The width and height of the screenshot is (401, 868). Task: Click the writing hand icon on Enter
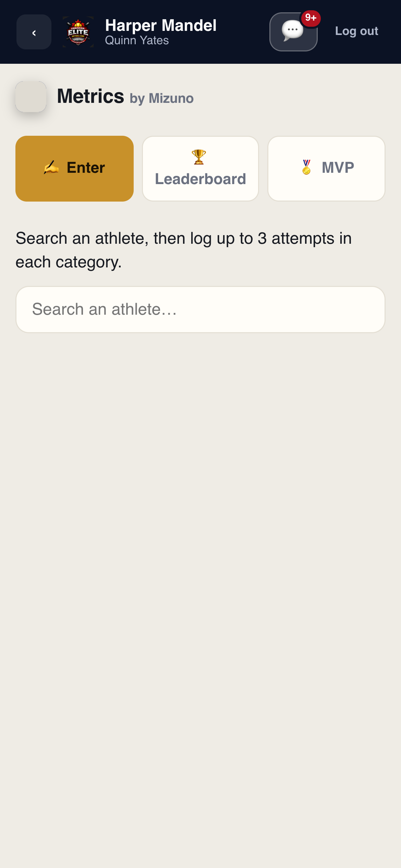point(51,168)
